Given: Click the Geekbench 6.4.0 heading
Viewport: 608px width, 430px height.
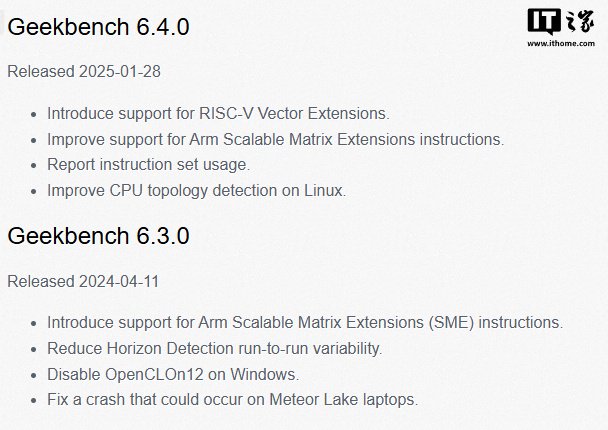Looking at the screenshot, I should [x=98, y=27].
